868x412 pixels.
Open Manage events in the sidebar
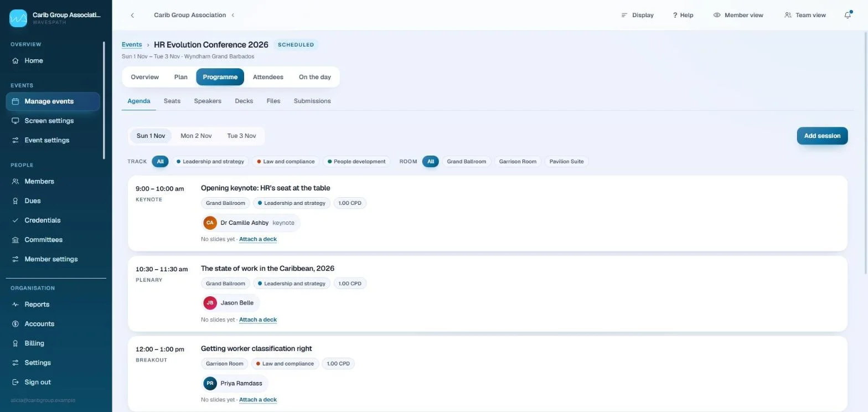click(x=53, y=101)
